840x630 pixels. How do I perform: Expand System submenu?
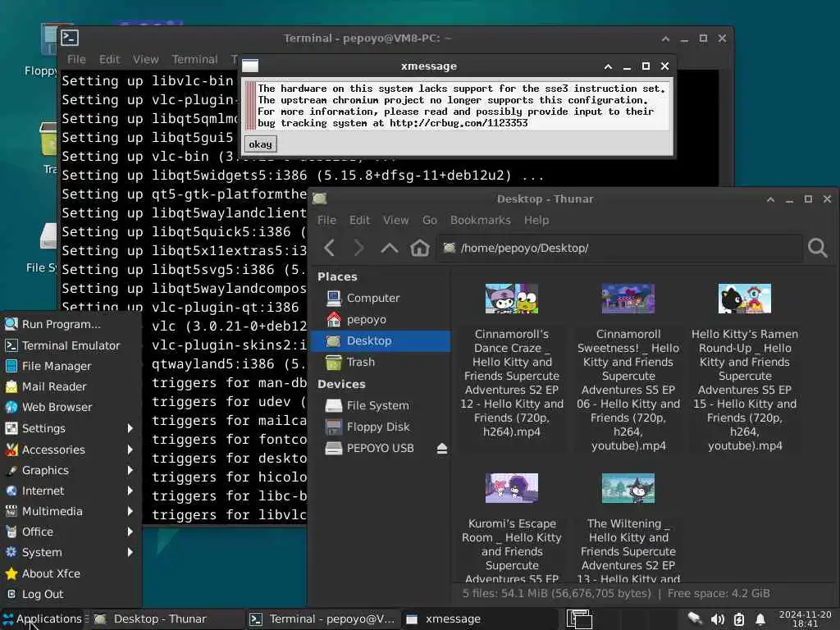click(x=71, y=552)
